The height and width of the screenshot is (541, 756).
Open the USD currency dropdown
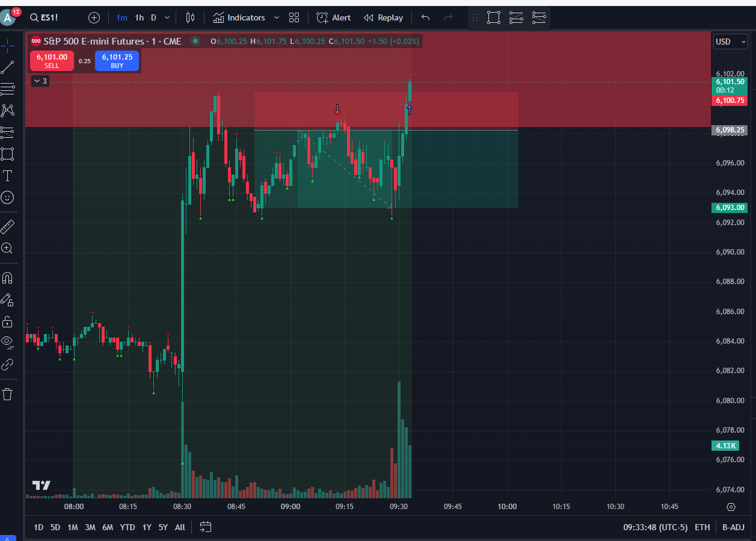click(x=730, y=42)
